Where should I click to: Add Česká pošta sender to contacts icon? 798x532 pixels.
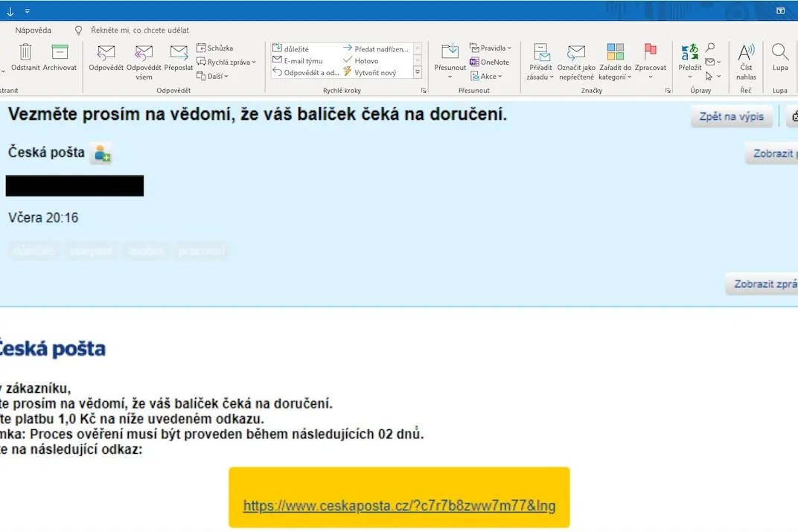tap(101, 153)
